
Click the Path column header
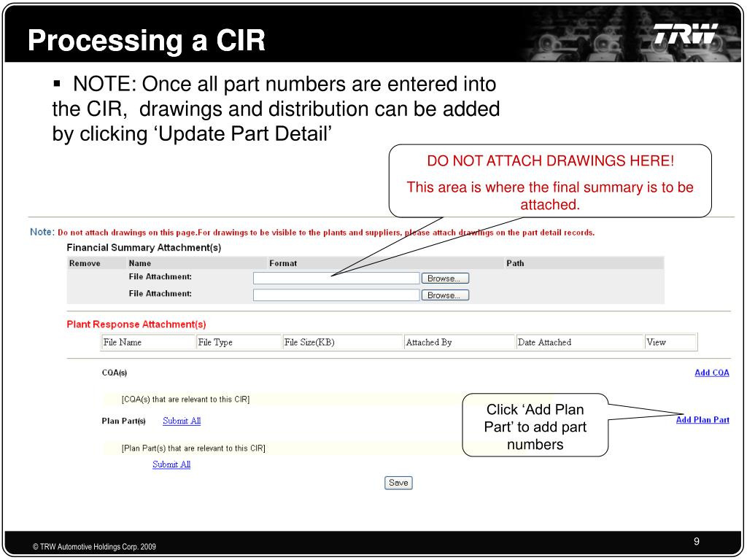tap(515, 262)
